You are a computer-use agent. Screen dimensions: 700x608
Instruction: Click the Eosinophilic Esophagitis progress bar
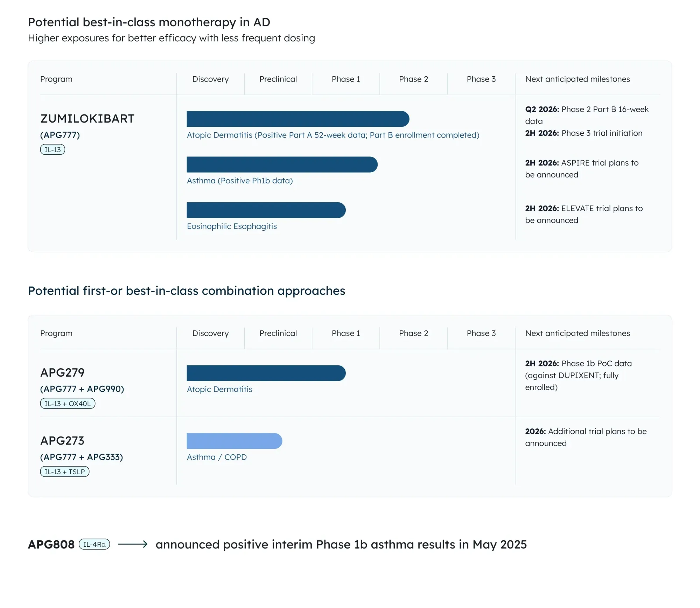tap(266, 210)
